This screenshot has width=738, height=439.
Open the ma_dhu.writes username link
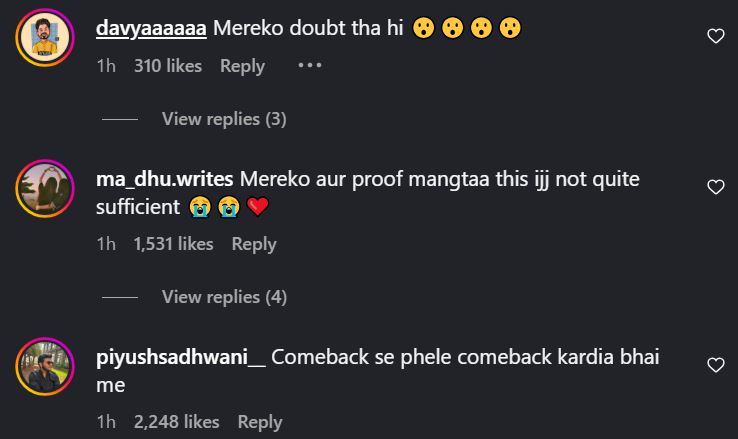pyautogui.click(x=164, y=178)
